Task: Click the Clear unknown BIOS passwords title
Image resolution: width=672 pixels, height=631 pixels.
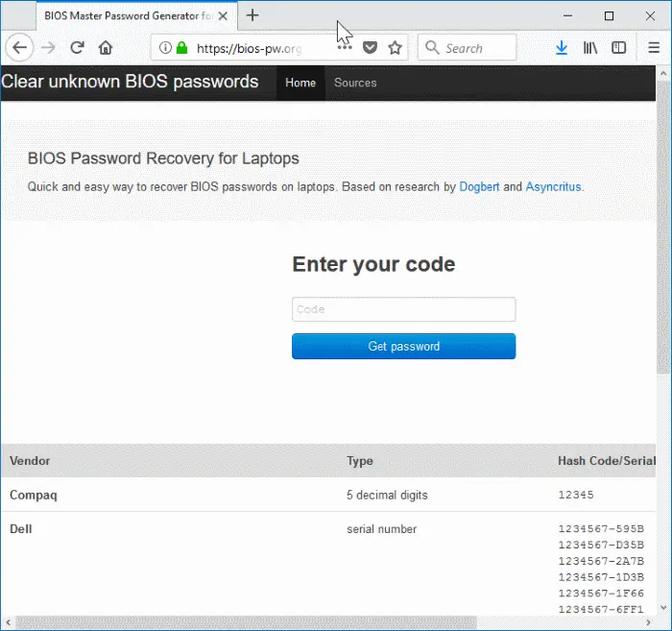Action: pyautogui.click(x=130, y=82)
